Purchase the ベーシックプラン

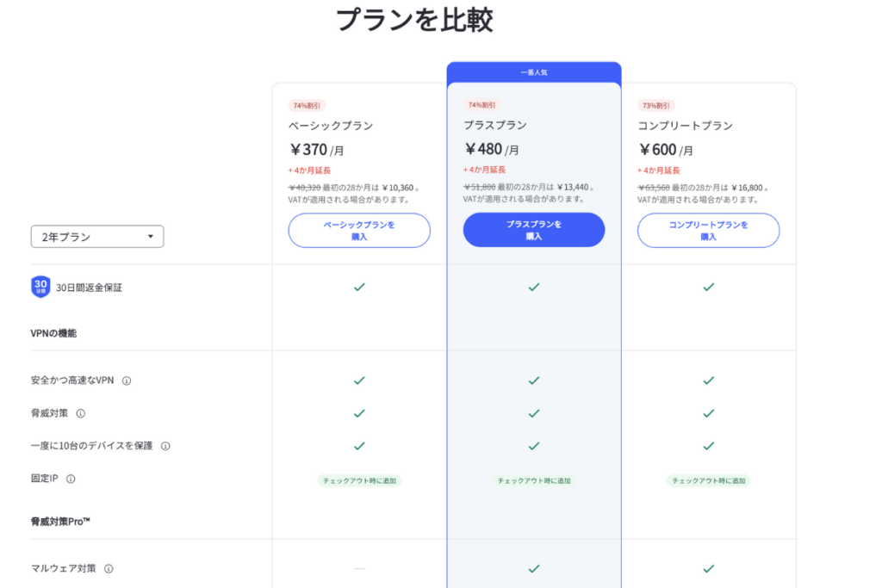(x=359, y=230)
